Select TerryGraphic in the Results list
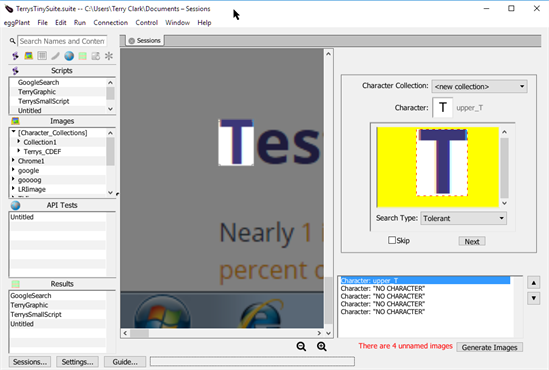549x370 pixels. [29, 305]
